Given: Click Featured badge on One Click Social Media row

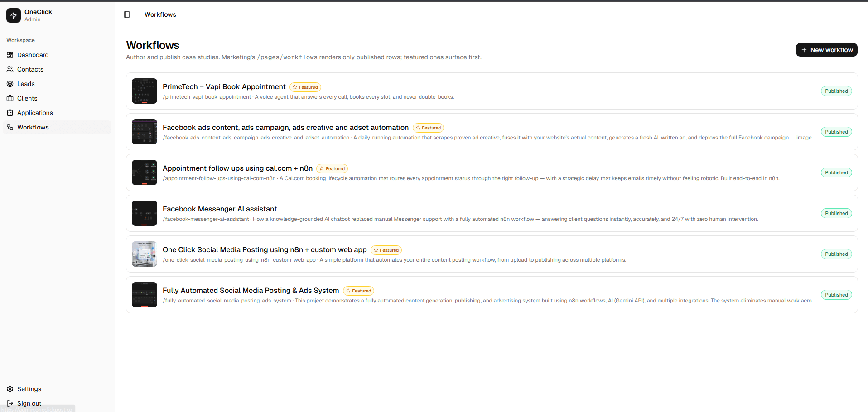Looking at the screenshot, I should (386, 250).
